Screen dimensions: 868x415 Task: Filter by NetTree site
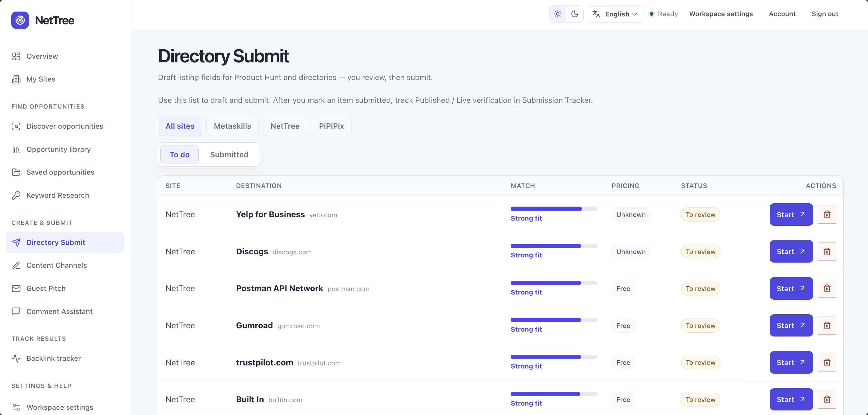pos(285,126)
